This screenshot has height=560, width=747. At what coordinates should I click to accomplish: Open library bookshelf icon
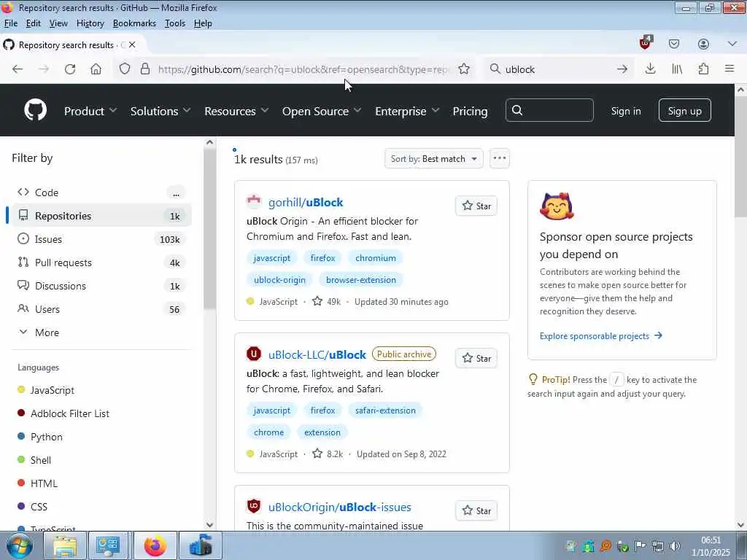point(677,69)
